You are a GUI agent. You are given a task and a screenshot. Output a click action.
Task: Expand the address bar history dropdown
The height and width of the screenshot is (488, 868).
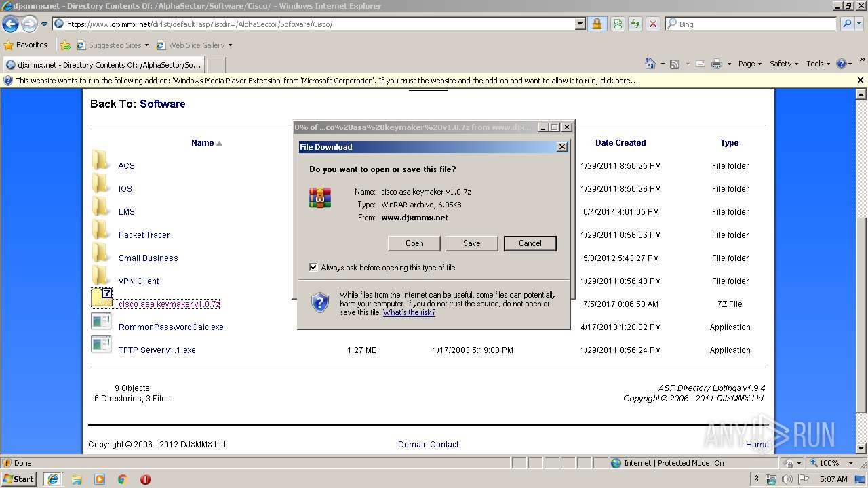pos(580,24)
